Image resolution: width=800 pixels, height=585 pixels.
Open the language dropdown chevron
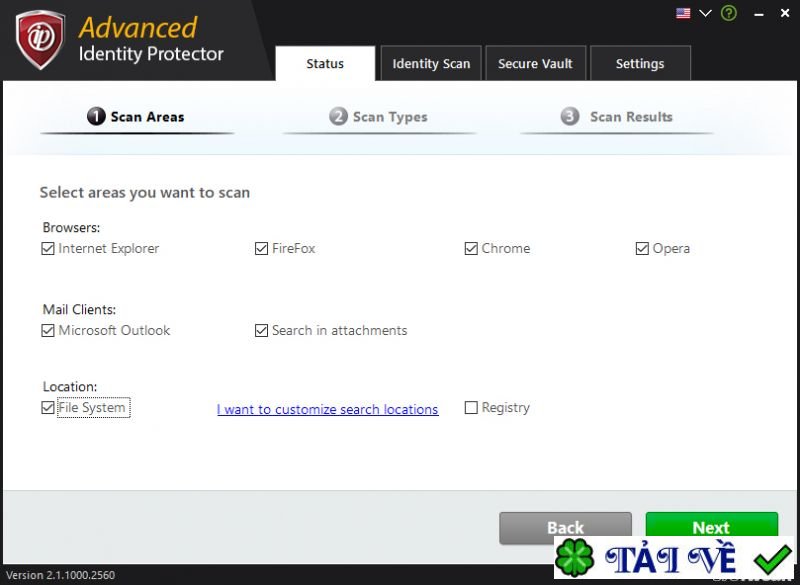(x=705, y=13)
